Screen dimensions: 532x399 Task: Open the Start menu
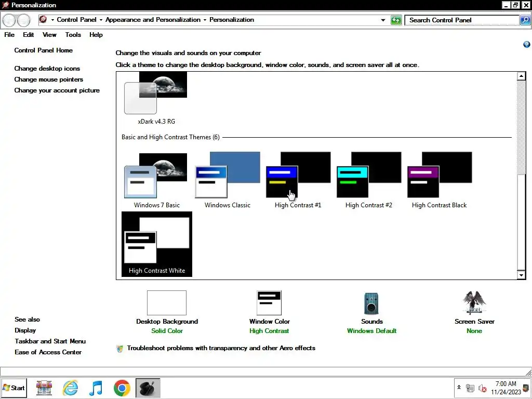pos(14,388)
